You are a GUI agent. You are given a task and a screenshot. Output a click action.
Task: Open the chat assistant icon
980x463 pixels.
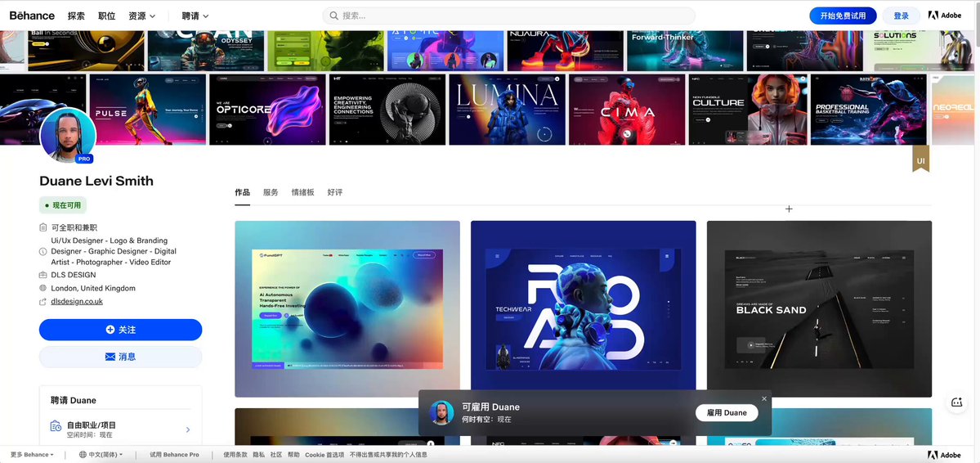point(956,402)
